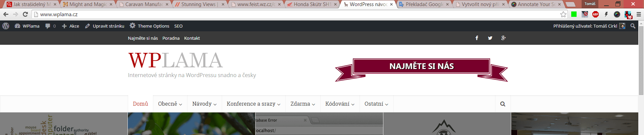Viewport: 644px width, 135px height.
Task: Open Theme Options in the admin bar
Action: click(149, 26)
